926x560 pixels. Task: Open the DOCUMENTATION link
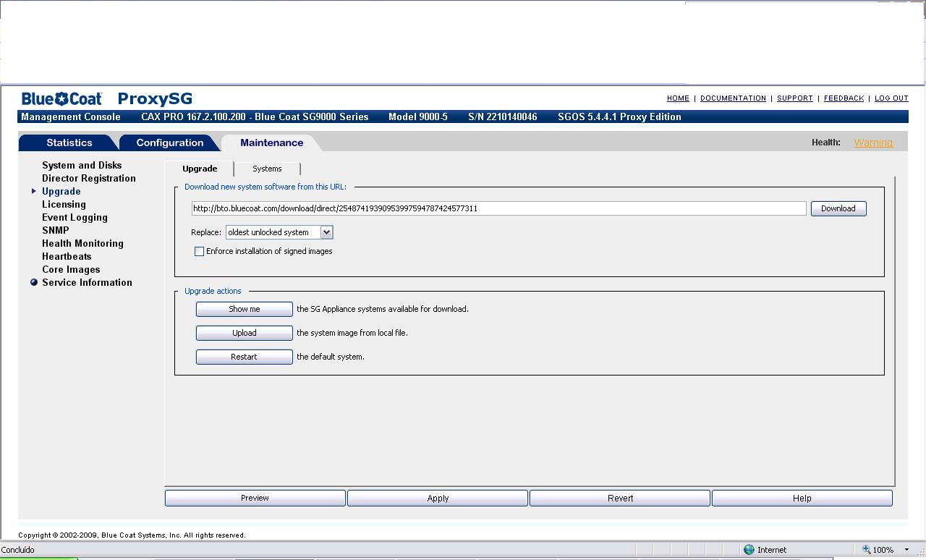[x=733, y=98]
